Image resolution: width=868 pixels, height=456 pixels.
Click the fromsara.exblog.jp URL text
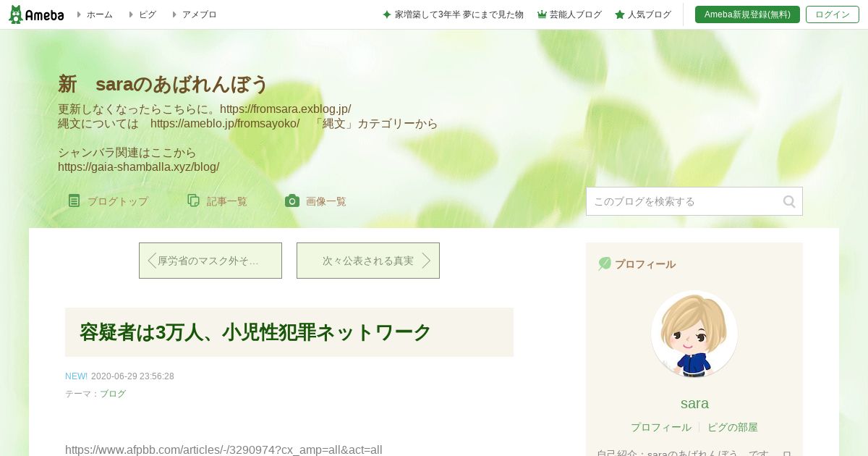pos(286,109)
